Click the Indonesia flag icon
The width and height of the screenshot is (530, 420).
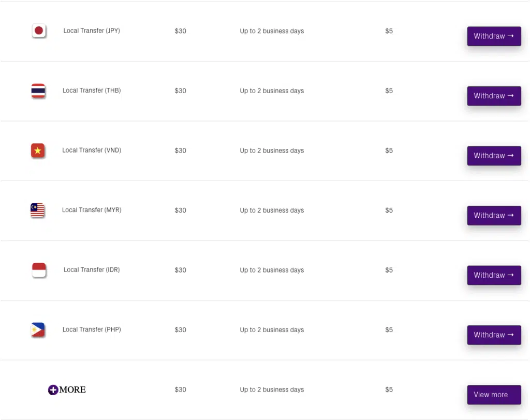tap(39, 270)
